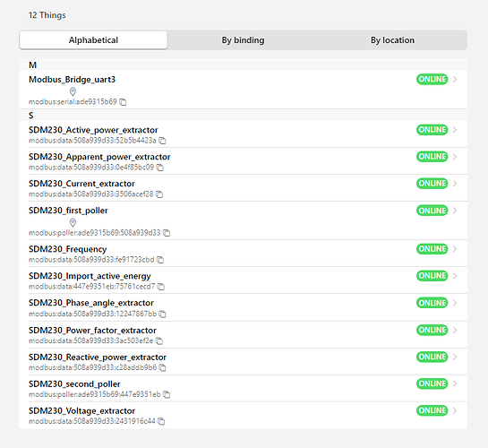Click location pin icon under SDM230_first_poller
Screen dimensions: 488x448
point(73,222)
